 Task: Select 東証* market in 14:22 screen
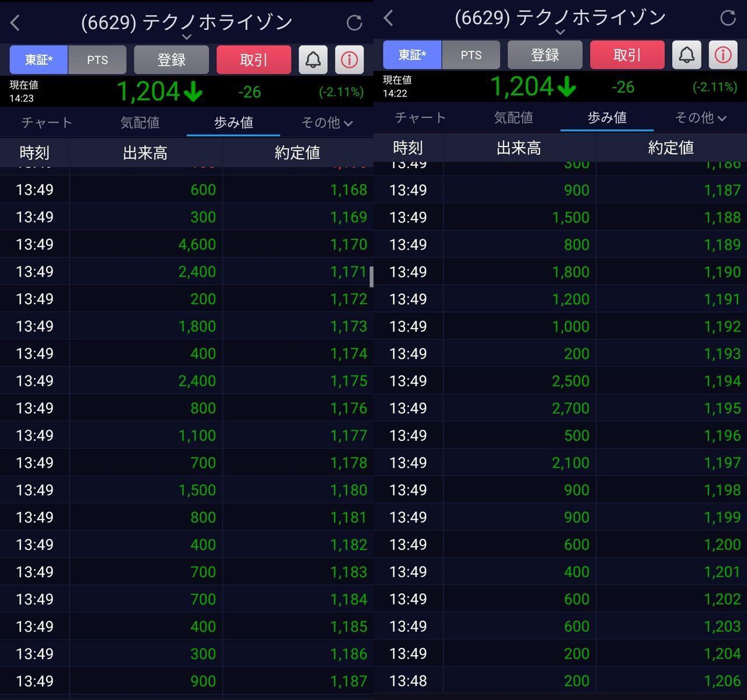point(413,55)
